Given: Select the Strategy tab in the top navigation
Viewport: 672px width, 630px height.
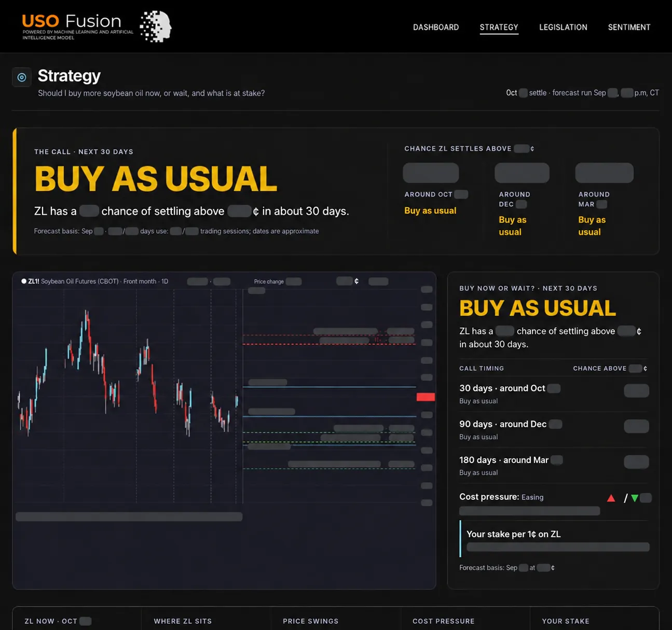Looking at the screenshot, I should pyautogui.click(x=499, y=27).
